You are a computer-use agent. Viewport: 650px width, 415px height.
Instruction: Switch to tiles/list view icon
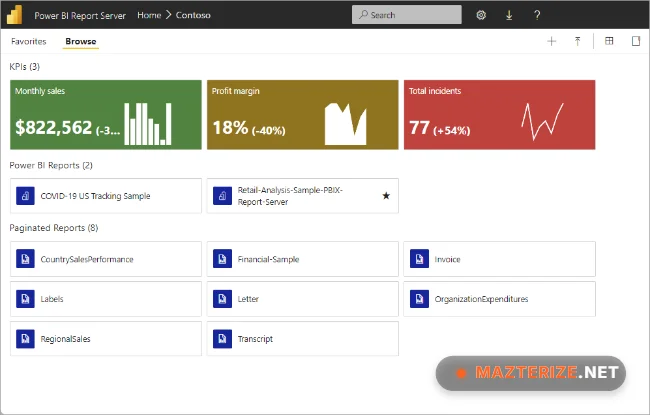click(609, 41)
